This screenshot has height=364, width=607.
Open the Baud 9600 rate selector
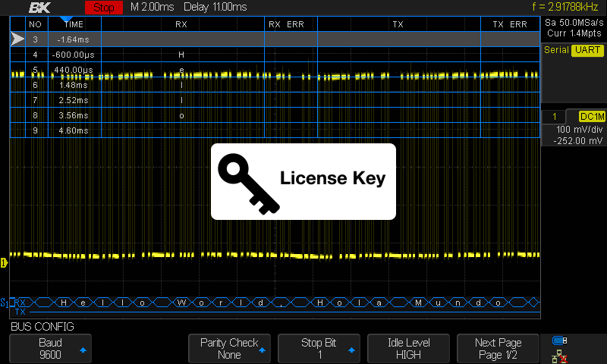(x=50, y=349)
